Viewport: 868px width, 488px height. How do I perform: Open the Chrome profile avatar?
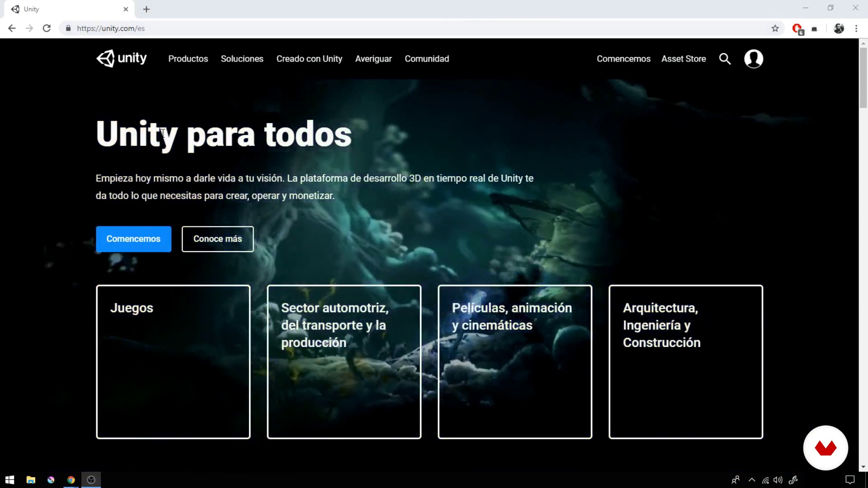coord(839,28)
